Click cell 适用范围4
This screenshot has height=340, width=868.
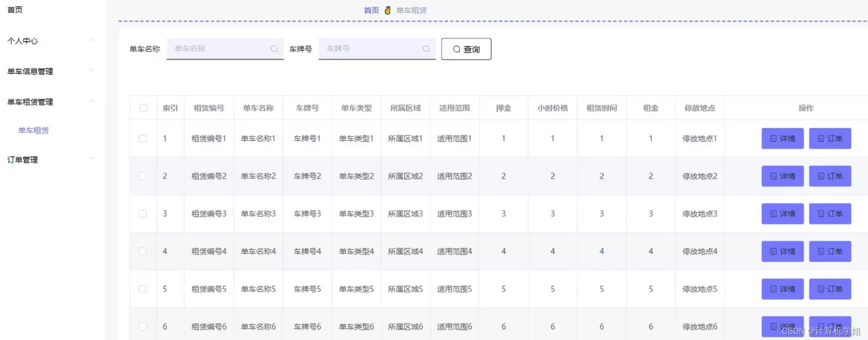click(x=454, y=251)
